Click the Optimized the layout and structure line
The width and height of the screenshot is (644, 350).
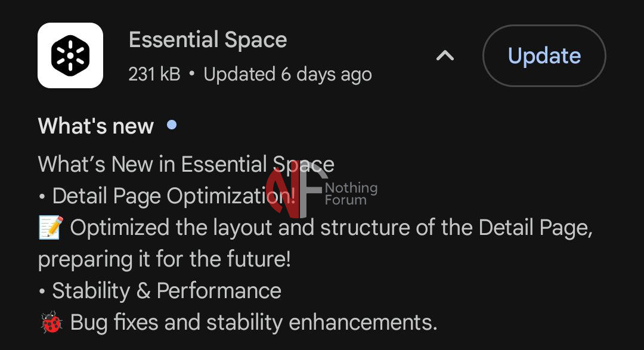(331, 228)
